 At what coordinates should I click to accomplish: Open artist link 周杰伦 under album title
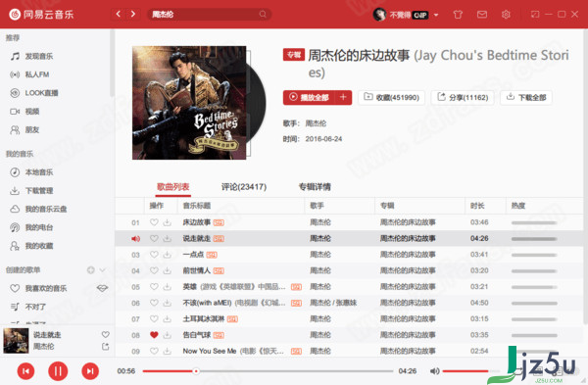point(316,123)
